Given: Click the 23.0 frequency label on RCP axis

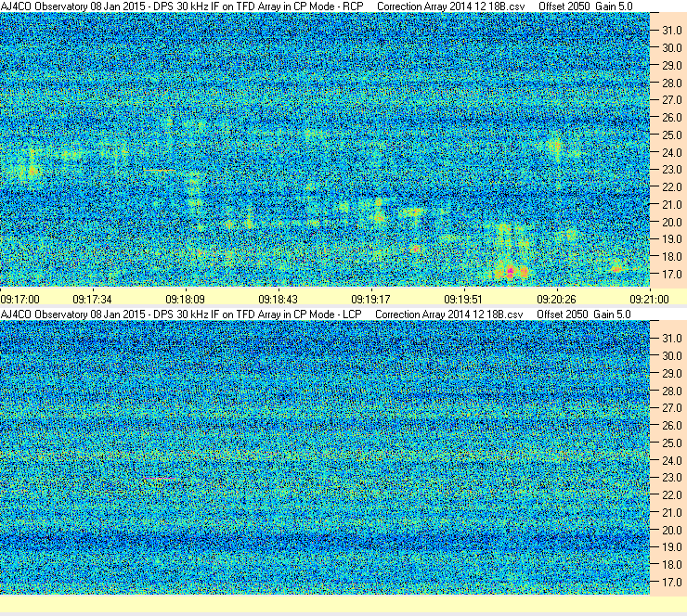Looking at the screenshot, I should pos(672,170).
